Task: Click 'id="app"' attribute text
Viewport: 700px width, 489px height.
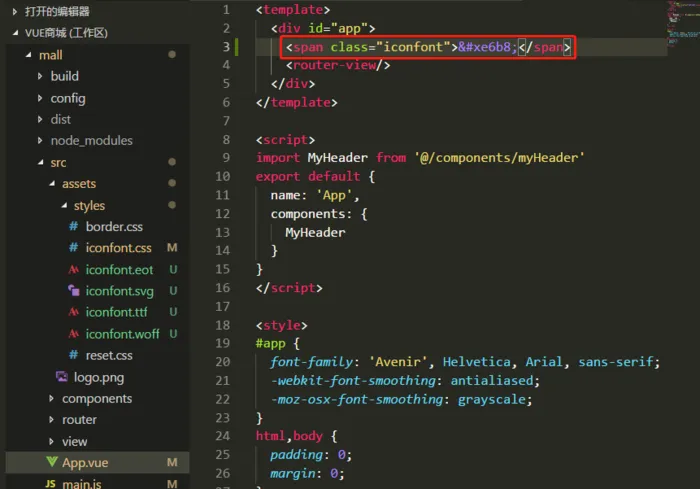Action: click(x=338, y=28)
